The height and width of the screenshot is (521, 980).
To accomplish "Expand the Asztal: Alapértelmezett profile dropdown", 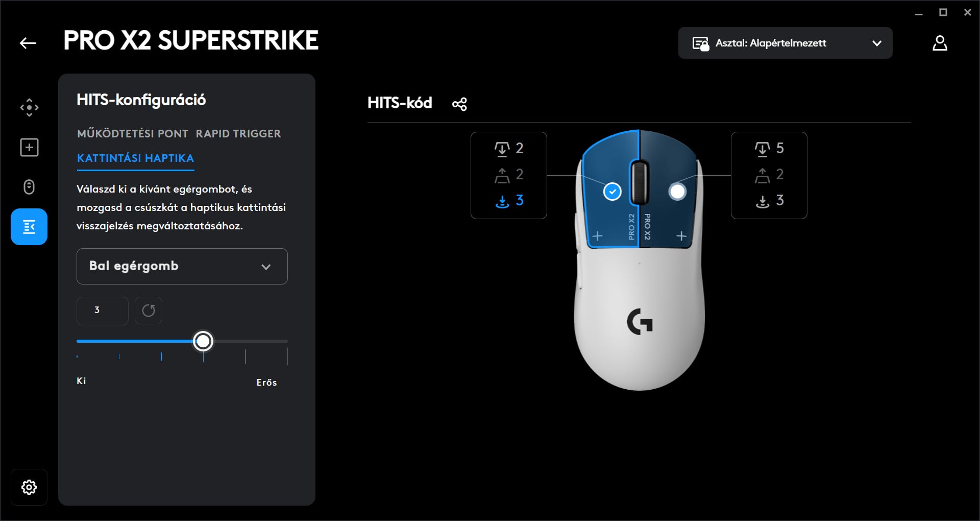I will [785, 43].
